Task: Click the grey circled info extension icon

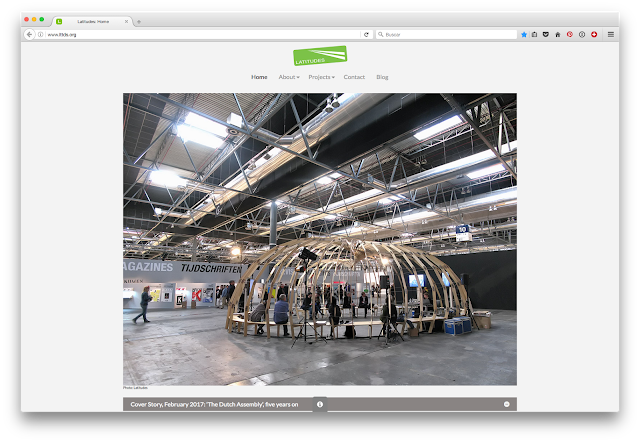Action: point(582,35)
